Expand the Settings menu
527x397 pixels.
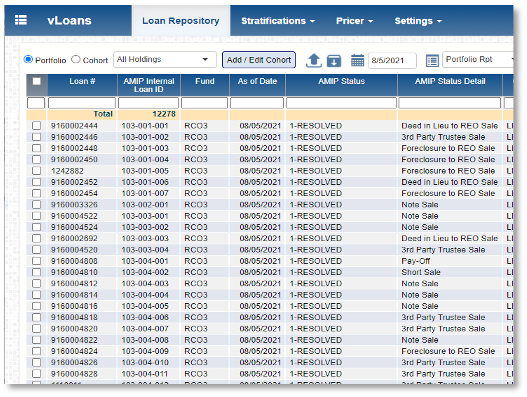pos(418,21)
